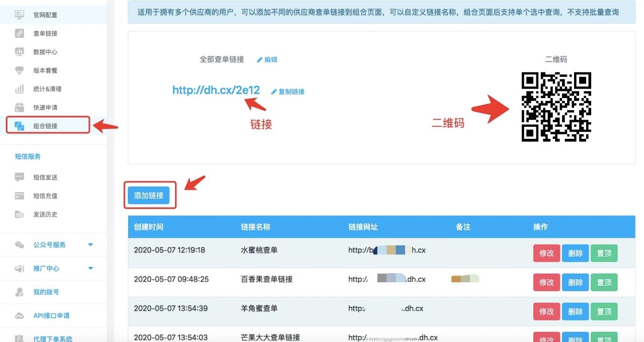644x342 pixels.
Task: Expand the 推广中心 dropdown arrow
Action: click(91, 269)
